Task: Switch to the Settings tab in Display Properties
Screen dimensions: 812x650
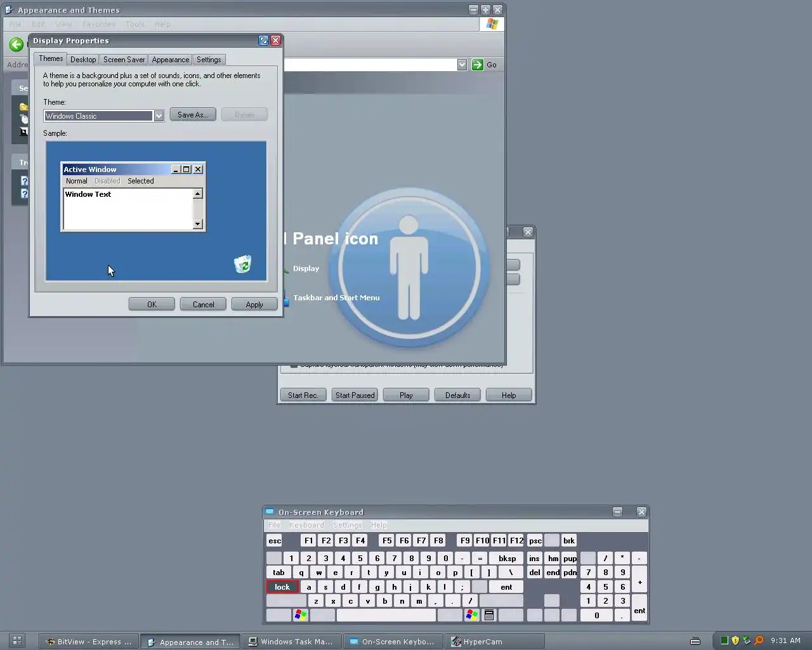Action: pos(209,60)
